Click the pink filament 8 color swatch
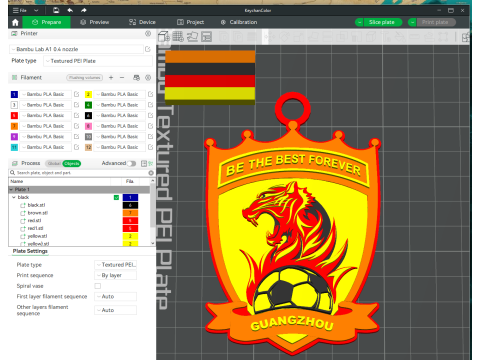This screenshot has height=360, width=480. click(x=88, y=126)
